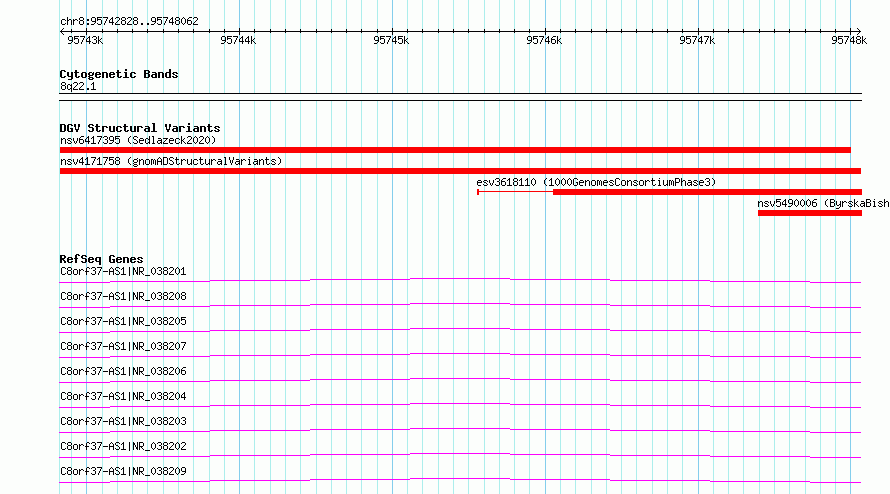Click the 95745k ruler tick label
The image size is (890, 494).
(391, 40)
